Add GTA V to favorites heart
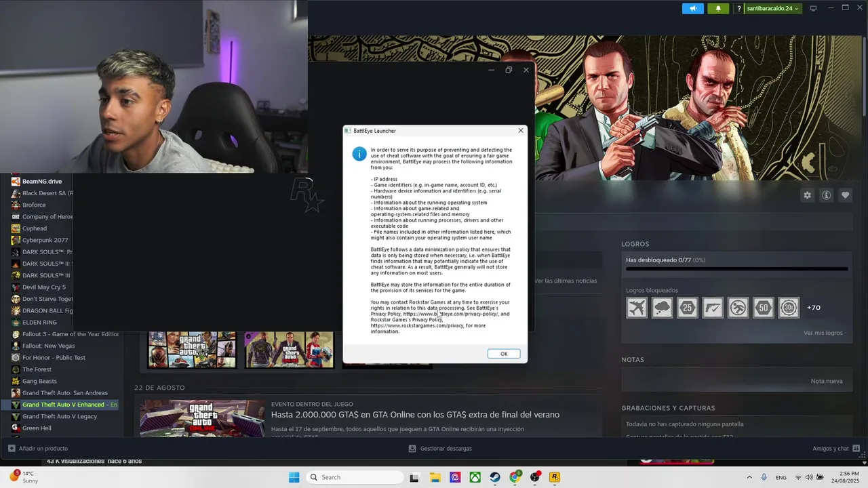This screenshot has height=488, width=868. coord(845,195)
